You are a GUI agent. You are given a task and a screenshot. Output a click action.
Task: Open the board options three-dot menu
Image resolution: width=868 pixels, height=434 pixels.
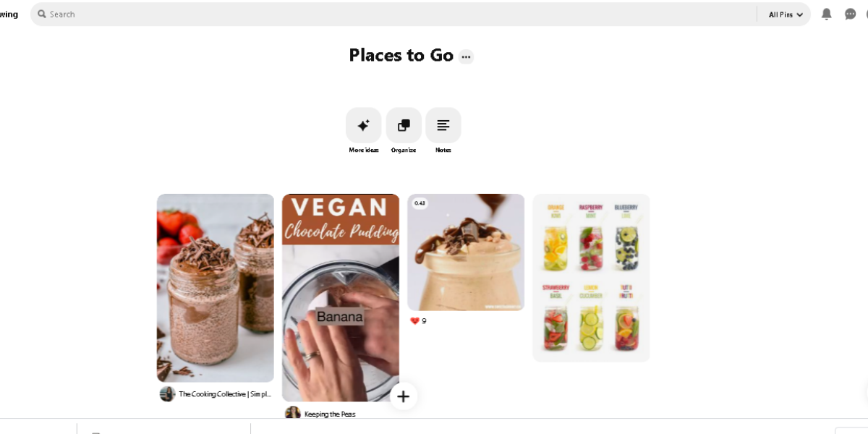[466, 56]
